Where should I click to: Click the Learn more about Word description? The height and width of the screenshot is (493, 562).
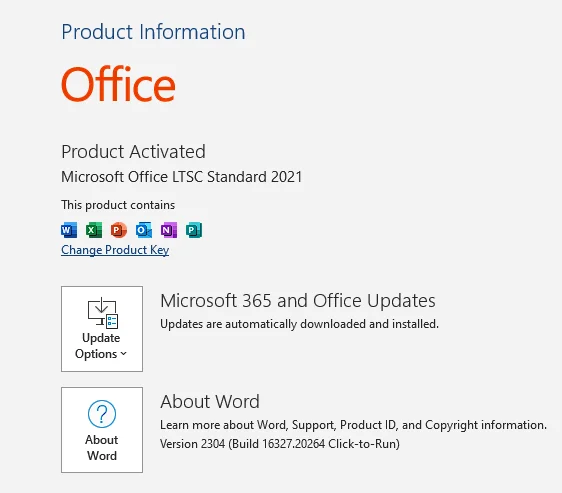click(353, 425)
